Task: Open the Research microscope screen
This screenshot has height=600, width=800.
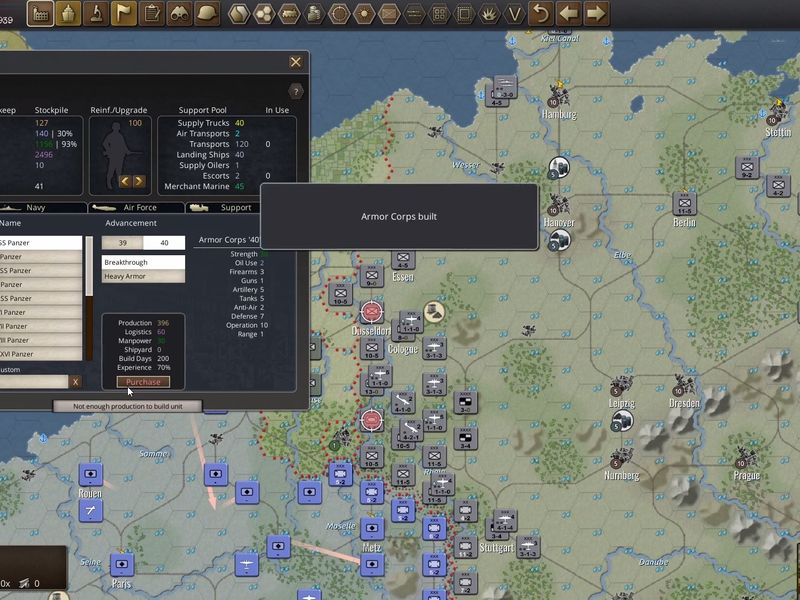Action: click(95, 13)
